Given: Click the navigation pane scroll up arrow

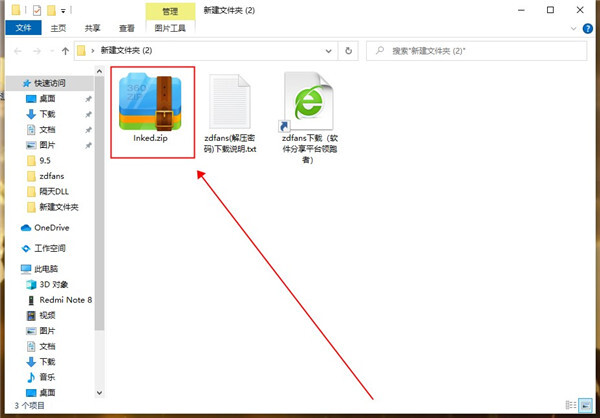Looking at the screenshot, I should pos(99,71).
